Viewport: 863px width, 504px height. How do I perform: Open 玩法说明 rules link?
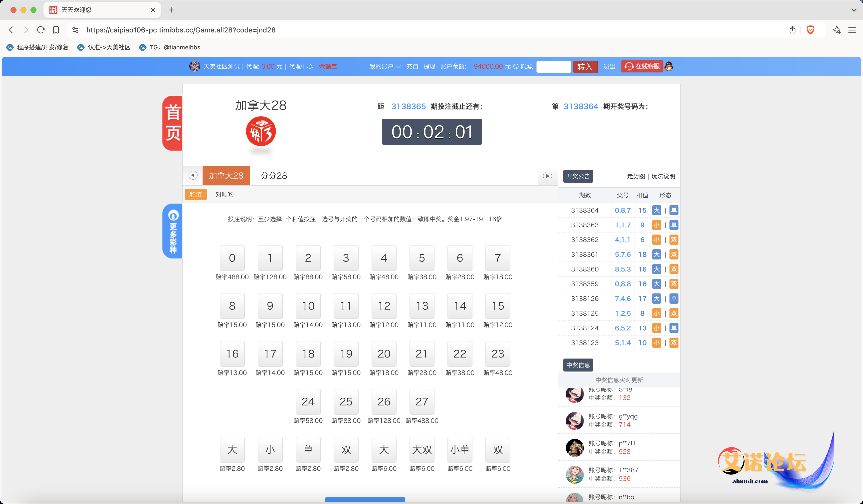[x=663, y=176]
